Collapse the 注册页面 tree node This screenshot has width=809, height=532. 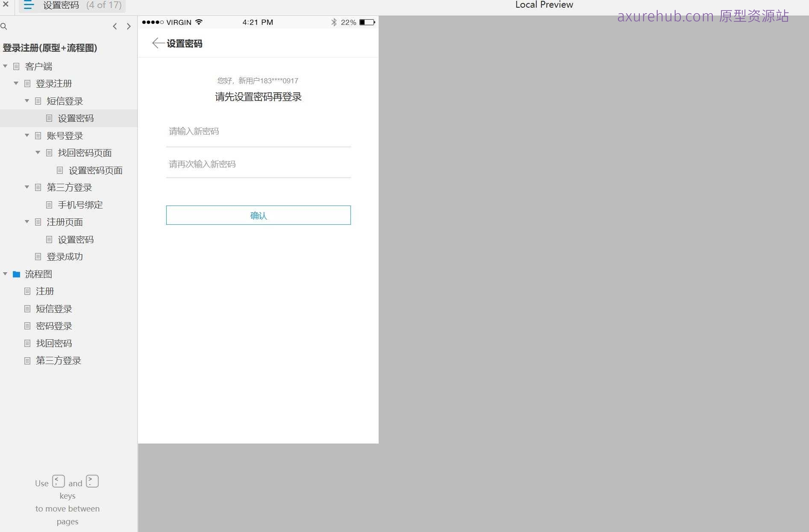point(27,222)
